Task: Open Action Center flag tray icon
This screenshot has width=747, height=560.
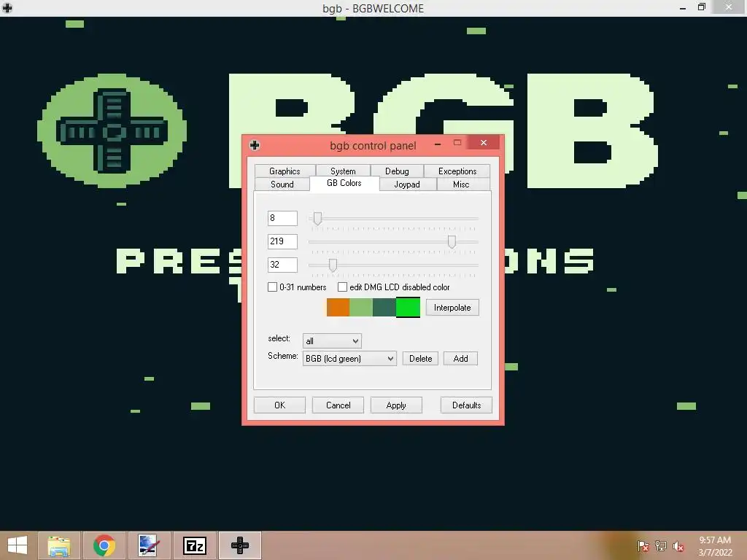Action: click(x=643, y=546)
